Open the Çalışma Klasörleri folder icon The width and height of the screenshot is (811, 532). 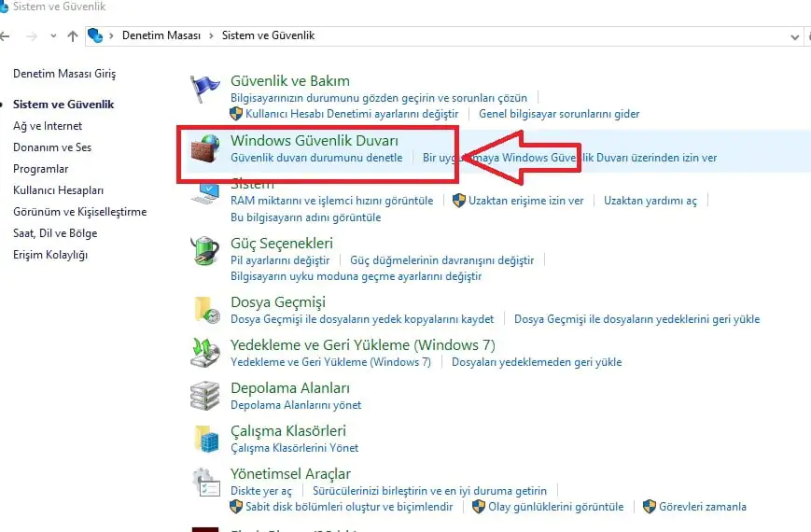coord(206,439)
